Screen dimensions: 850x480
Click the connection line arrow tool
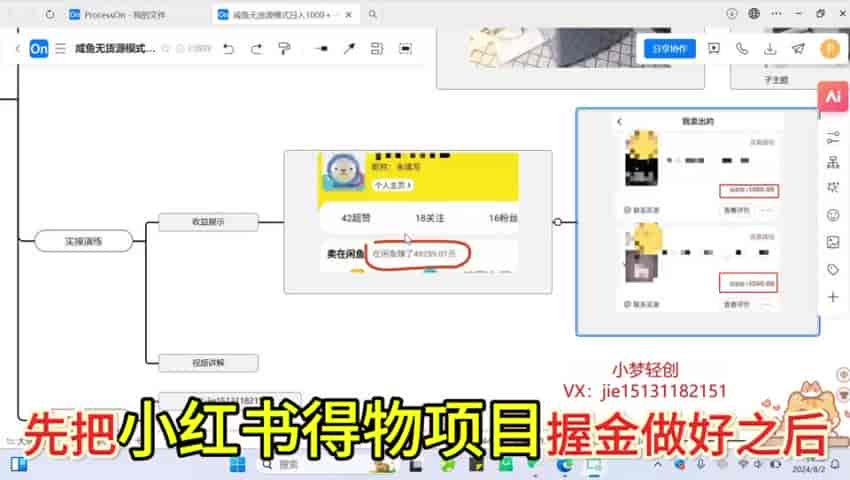(x=350, y=49)
